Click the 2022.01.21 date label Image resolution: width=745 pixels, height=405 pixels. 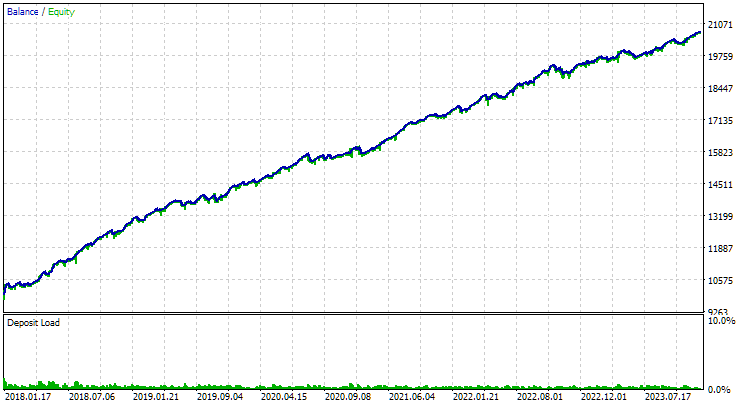[x=476, y=396]
